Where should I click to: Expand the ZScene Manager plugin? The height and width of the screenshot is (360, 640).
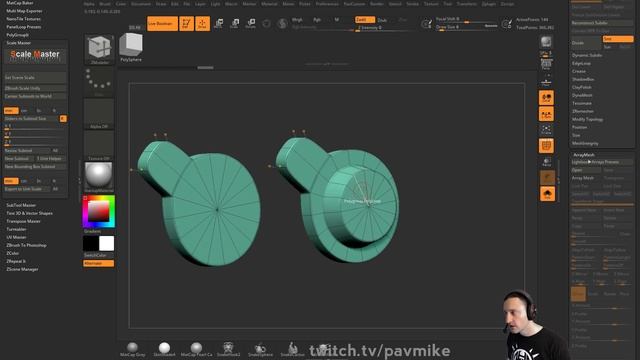pyautogui.click(x=22, y=269)
